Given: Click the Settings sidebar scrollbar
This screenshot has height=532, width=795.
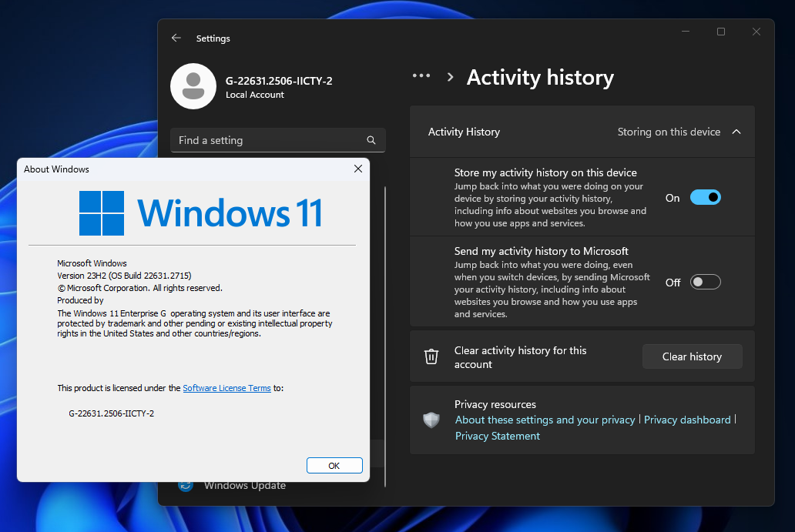Looking at the screenshot, I should (385, 336).
